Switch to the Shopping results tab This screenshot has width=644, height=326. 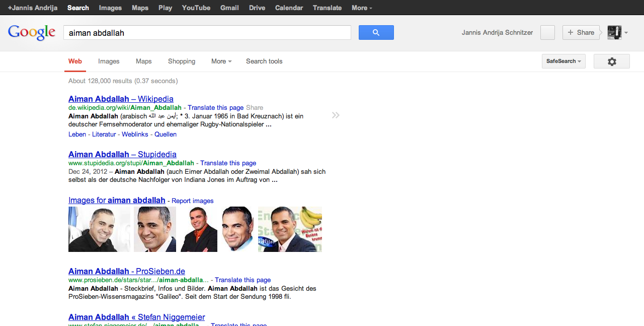click(x=182, y=61)
